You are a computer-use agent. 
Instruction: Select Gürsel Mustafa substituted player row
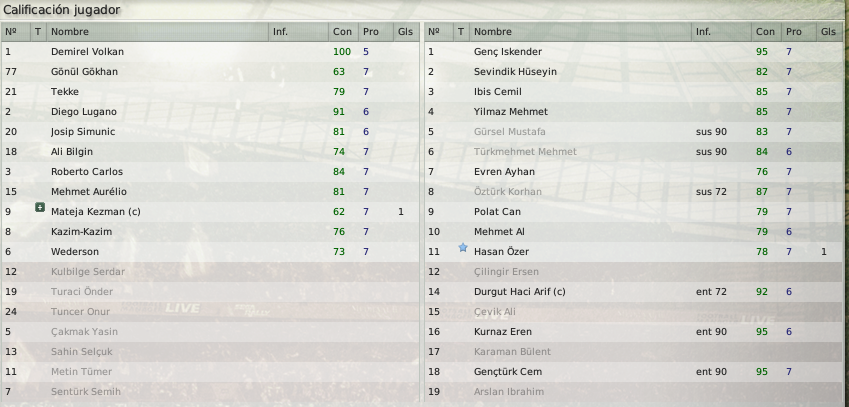[x=633, y=132]
